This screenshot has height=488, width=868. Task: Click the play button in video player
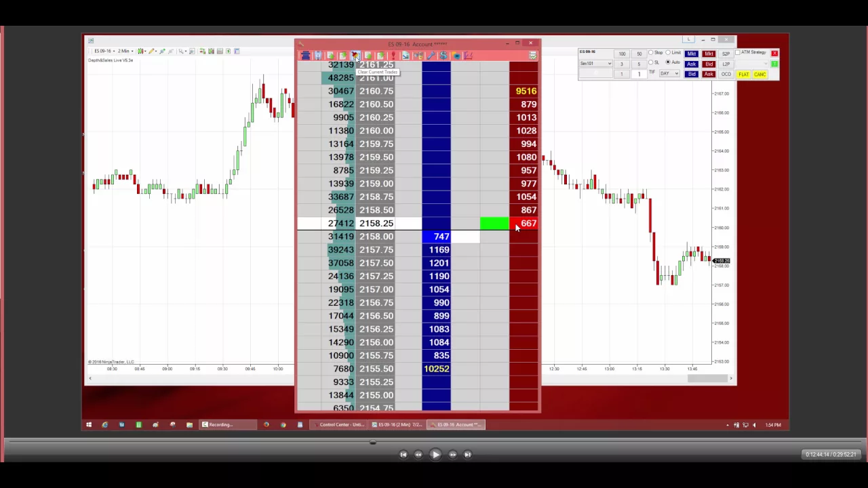pyautogui.click(x=435, y=455)
